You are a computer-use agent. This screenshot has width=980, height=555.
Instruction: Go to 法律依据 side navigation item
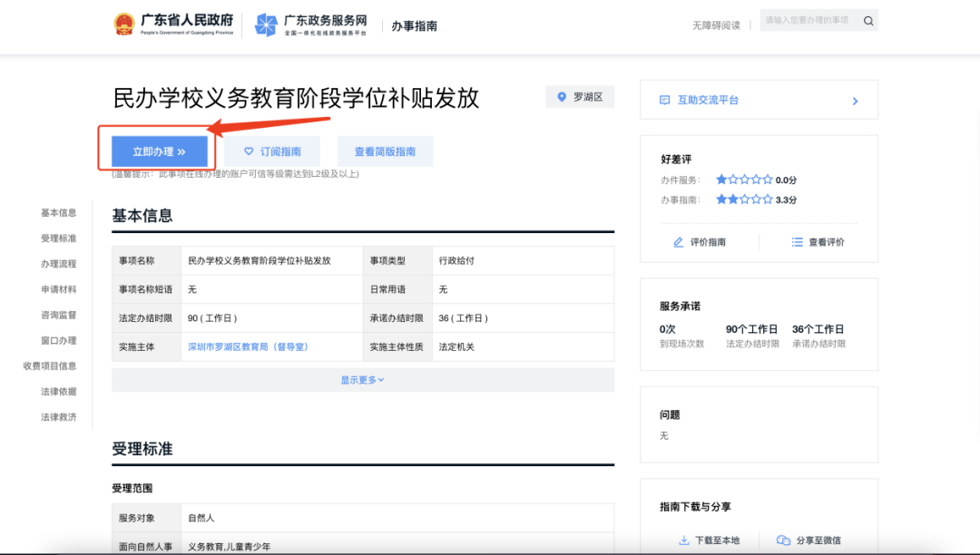click(x=59, y=392)
